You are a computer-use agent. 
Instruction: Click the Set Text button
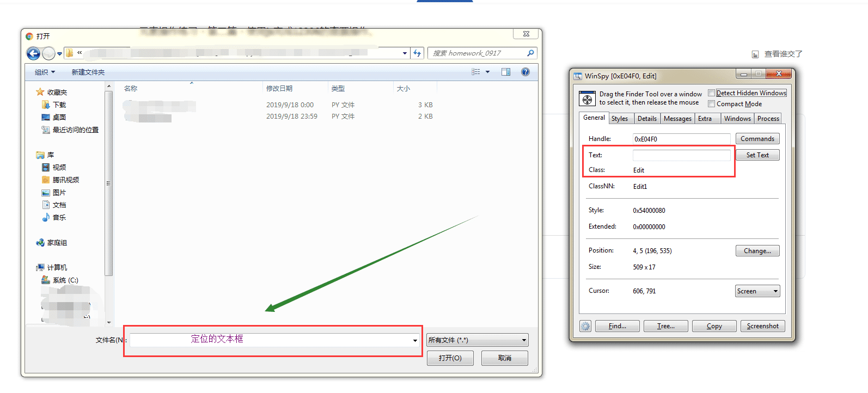click(757, 155)
